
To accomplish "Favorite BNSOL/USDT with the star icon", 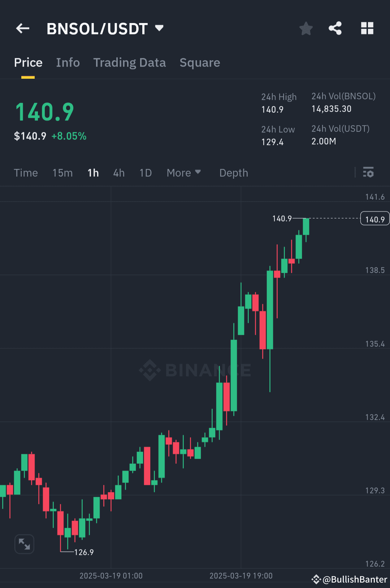I will (306, 28).
